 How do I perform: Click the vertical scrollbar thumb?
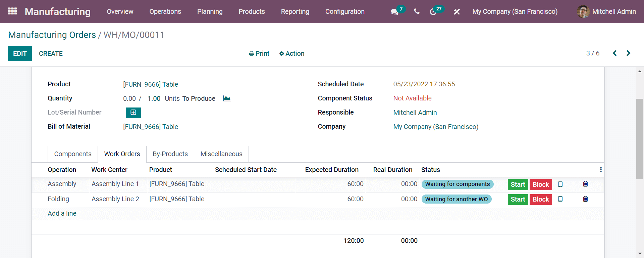[x=640, y=139]
